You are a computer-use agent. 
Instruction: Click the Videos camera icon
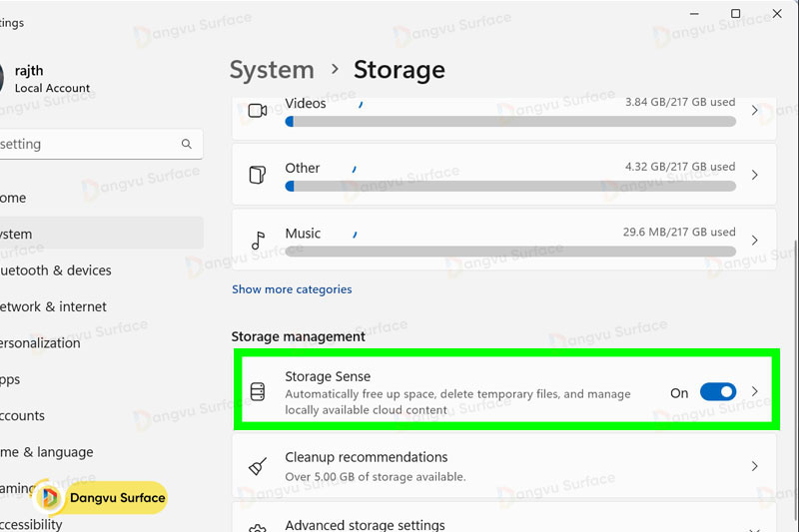(258, 111)
